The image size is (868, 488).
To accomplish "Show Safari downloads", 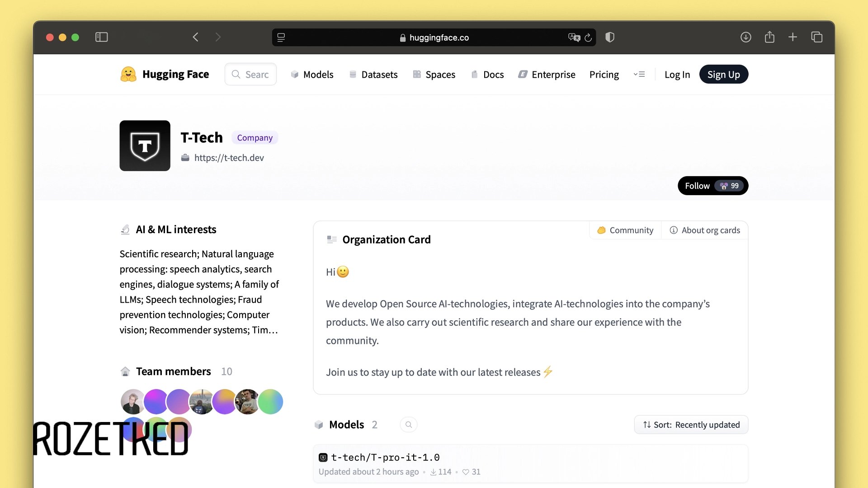I will point(746,37).
